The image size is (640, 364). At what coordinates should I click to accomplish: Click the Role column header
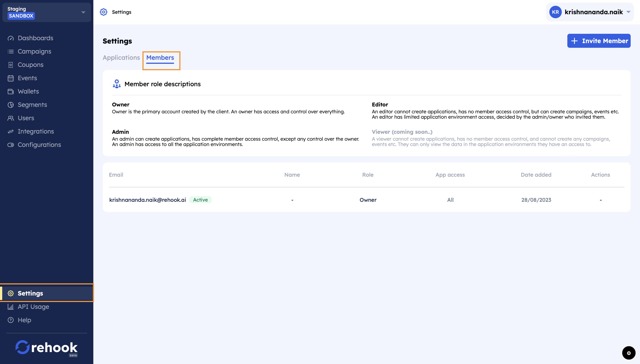pyautogui.click(x=368, y=175)
